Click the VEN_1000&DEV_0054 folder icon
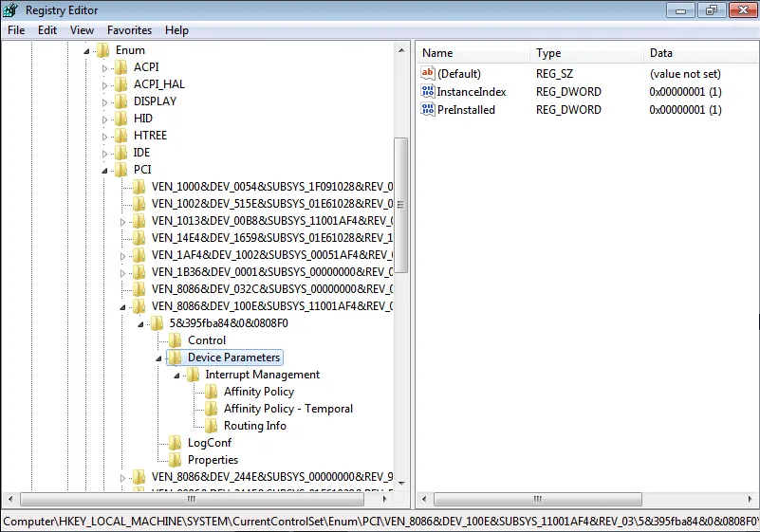Viewport: 760px width, 532px height. point(139,187)
